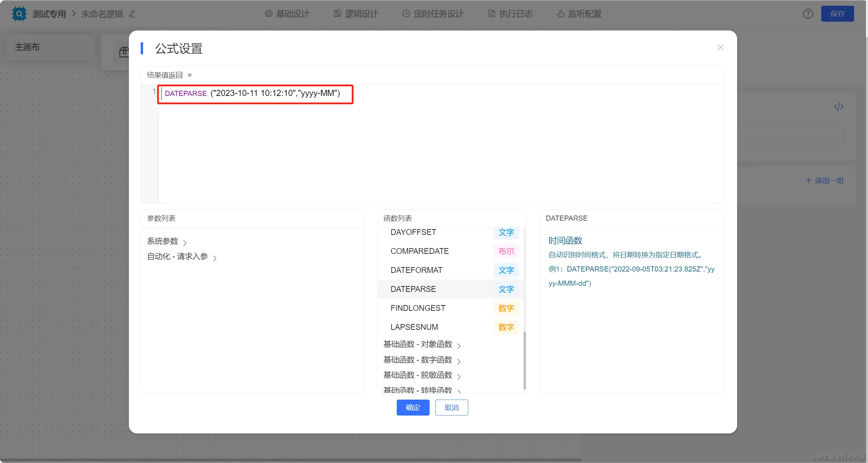Open the 基础设计 tab
This screenshot has height=463, width=868.
point(287,14)
